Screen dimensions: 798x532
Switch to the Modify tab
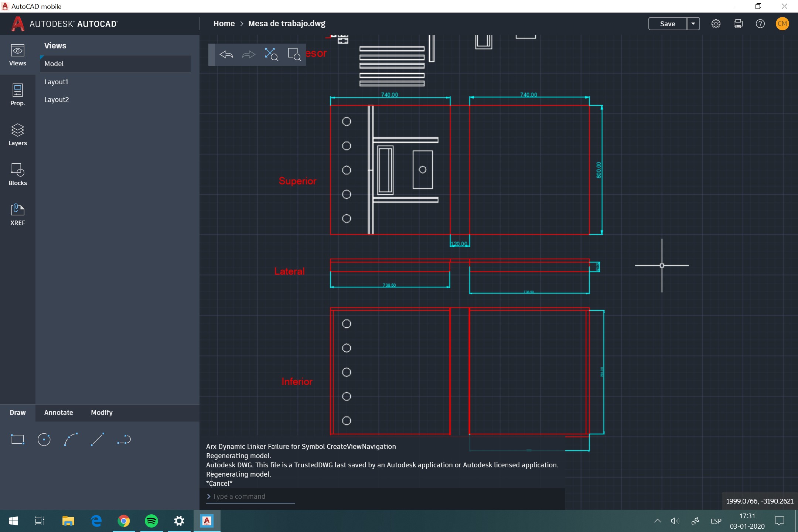click(x=102, y=413)
